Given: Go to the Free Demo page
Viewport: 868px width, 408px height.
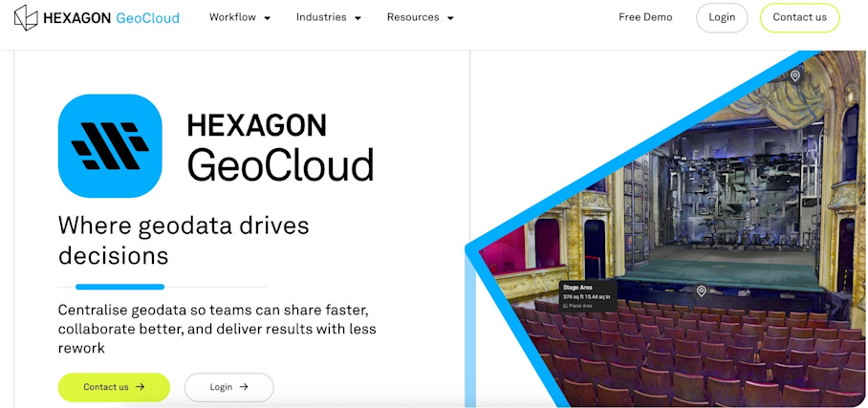Looking at the screenshot, I should (x=645, y=17).
